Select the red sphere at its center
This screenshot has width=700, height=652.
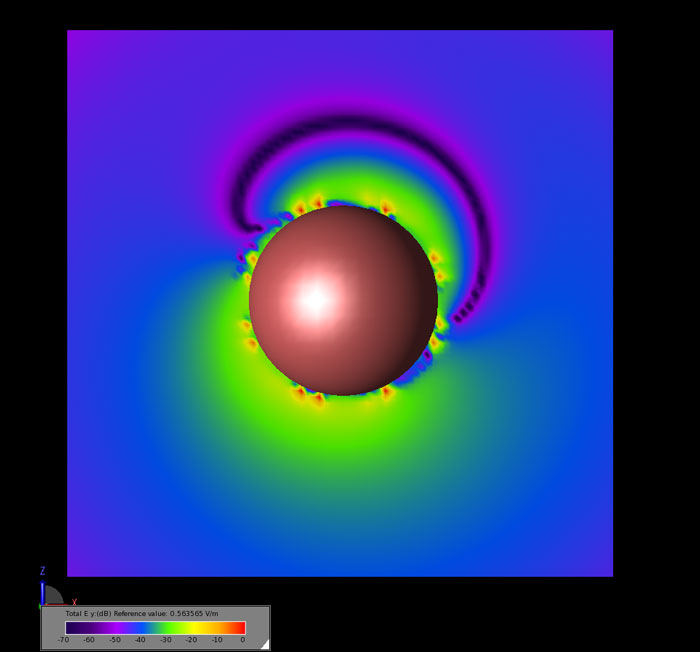pos(343,300)
